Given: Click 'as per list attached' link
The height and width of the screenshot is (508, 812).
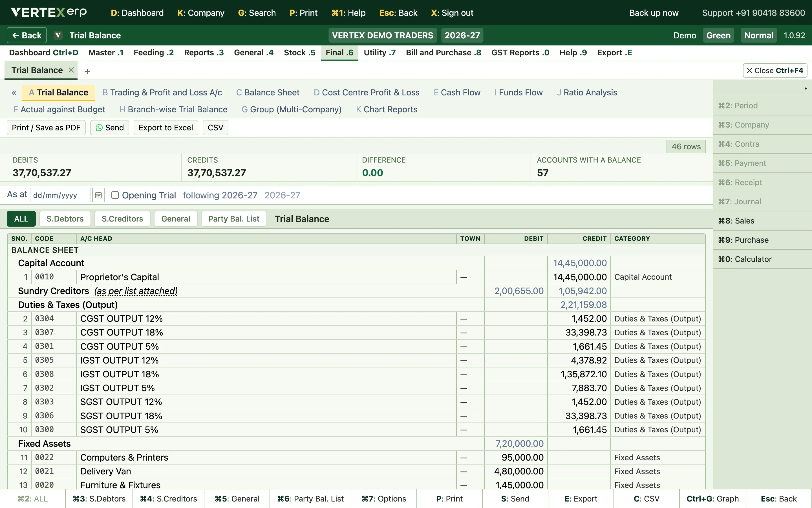Looking at the screenshot, I should point(136,291).
